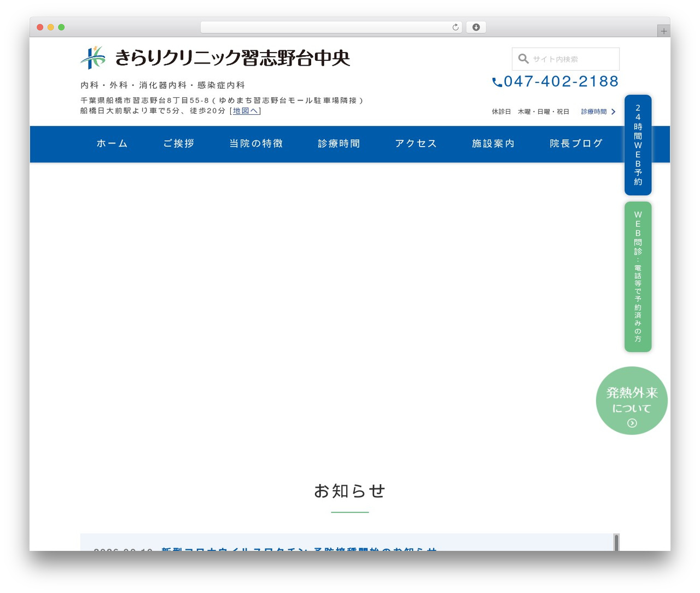The image size is (700, 593).
Task: Click the green WEB問診 side button
Action: tap(638, 277)
